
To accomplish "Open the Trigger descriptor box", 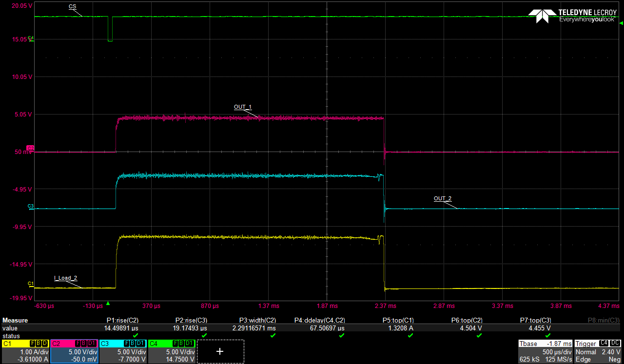I will pyautogui.click(x=599, y=351).
